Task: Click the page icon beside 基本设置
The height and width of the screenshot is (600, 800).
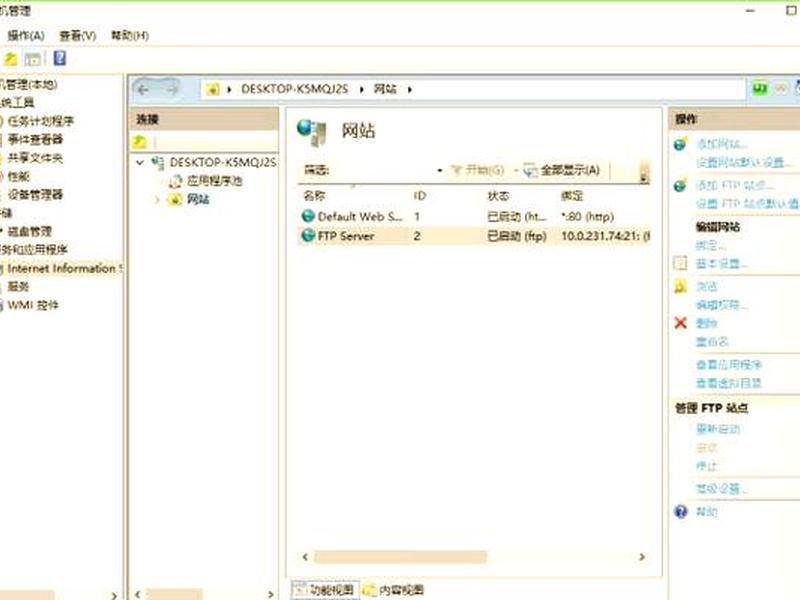Action: 680,263
